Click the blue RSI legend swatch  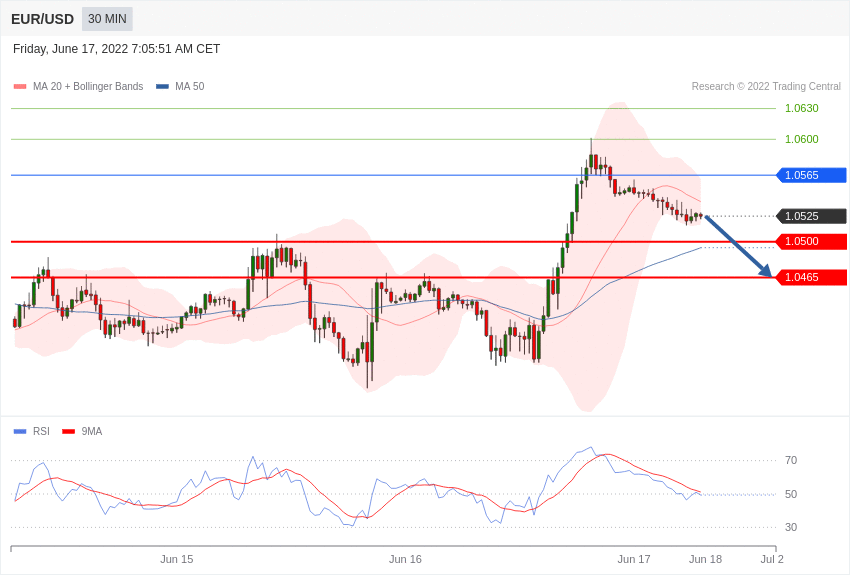coord(20,432)
